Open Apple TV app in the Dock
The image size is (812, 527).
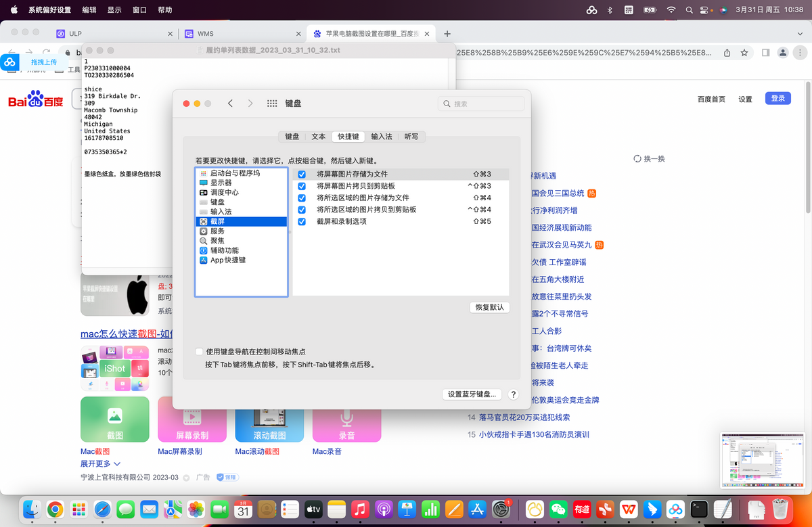click(313, 509)
